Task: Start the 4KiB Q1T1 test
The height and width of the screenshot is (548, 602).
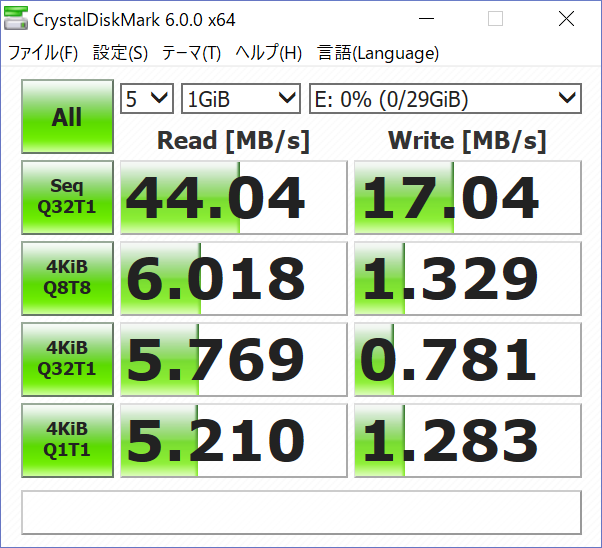Action: [x=67, y=441]
